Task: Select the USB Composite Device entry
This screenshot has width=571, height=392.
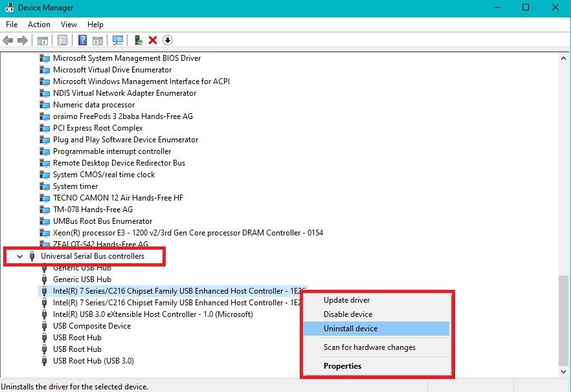Action: click(91, 325)
